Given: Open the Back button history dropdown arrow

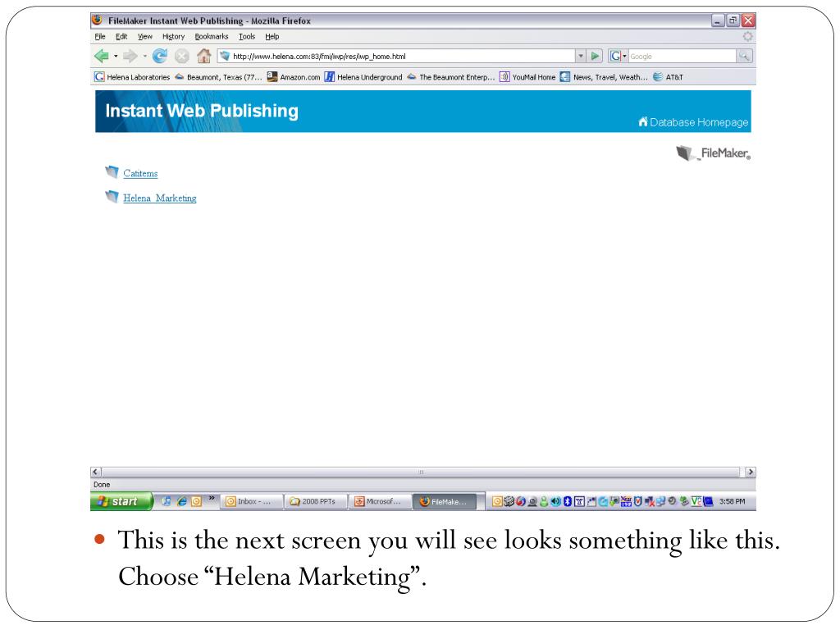Looking at the screenshot, I should pyautogui.click(x=116, y=57).
